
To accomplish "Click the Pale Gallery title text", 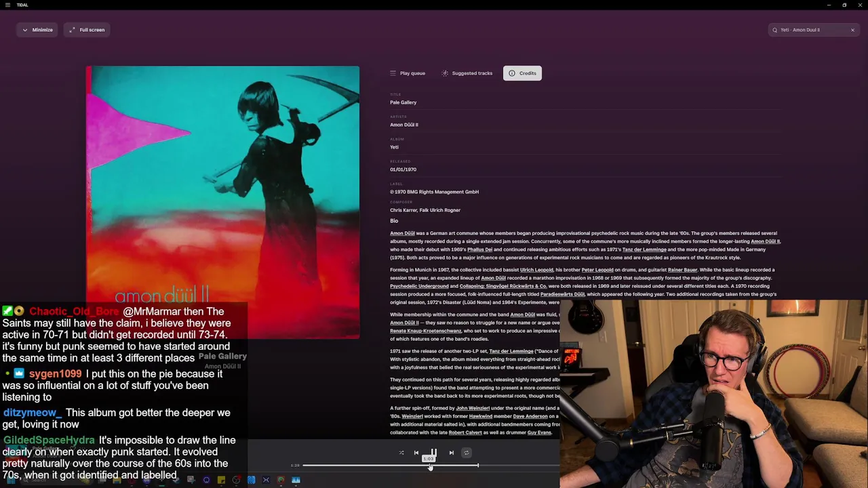I will pos(403,102).
